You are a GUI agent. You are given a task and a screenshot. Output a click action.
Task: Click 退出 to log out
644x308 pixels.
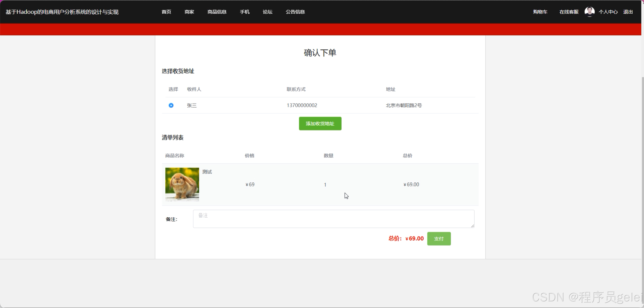coord(628,12)
